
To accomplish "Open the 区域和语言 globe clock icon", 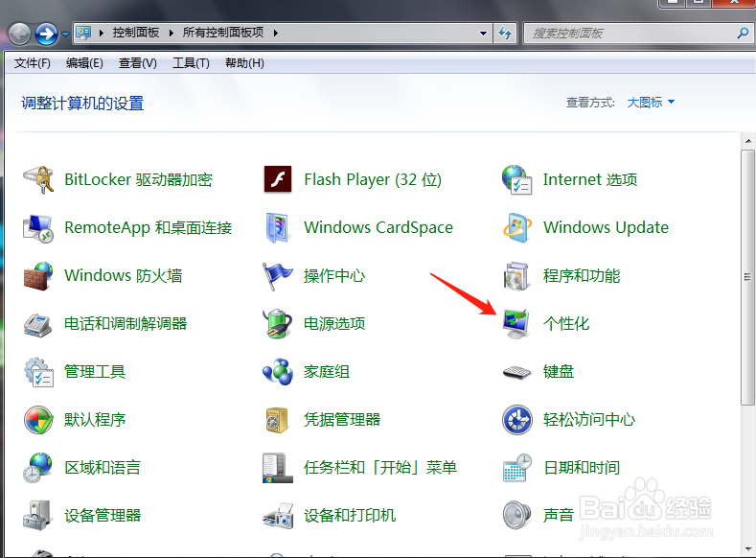I will tap(37, 467).
